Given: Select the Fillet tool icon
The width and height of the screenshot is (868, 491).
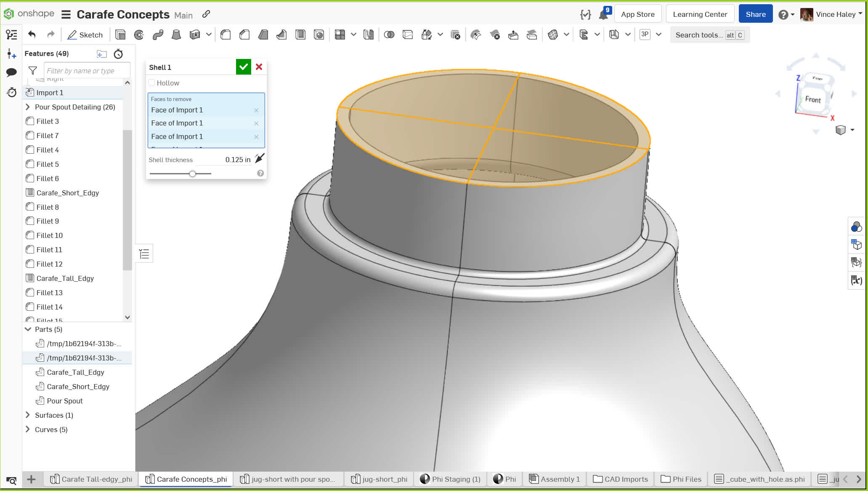Looking at the screenshot, I should point(226,35).
